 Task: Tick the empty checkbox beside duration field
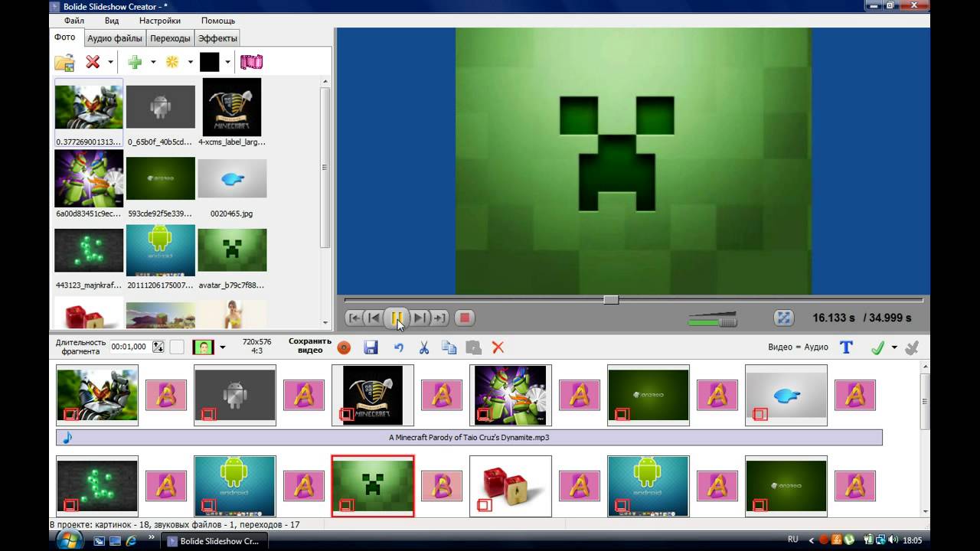177,347
